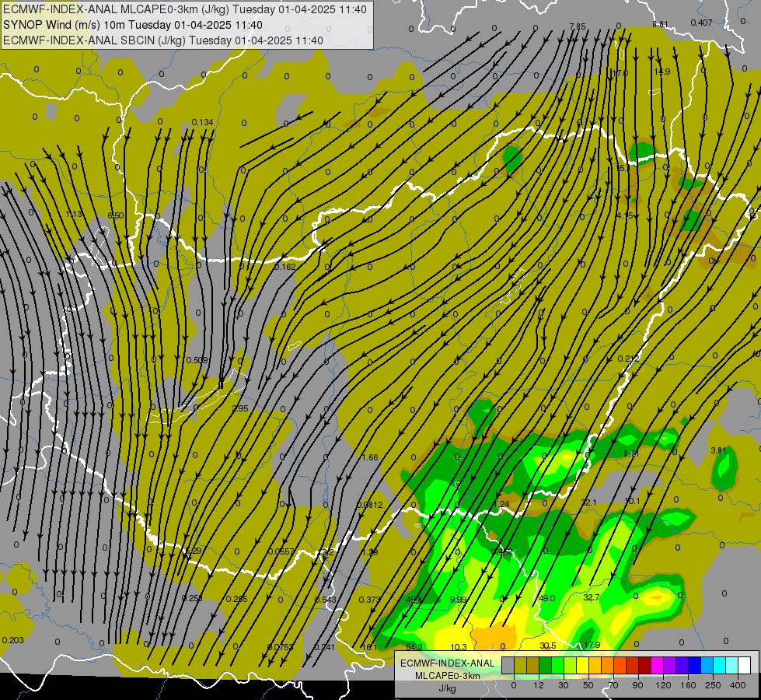Pick the lime legend swatch after the 30 tick
Viewport: 761px width, 700px height.
[x=571, y=665]
